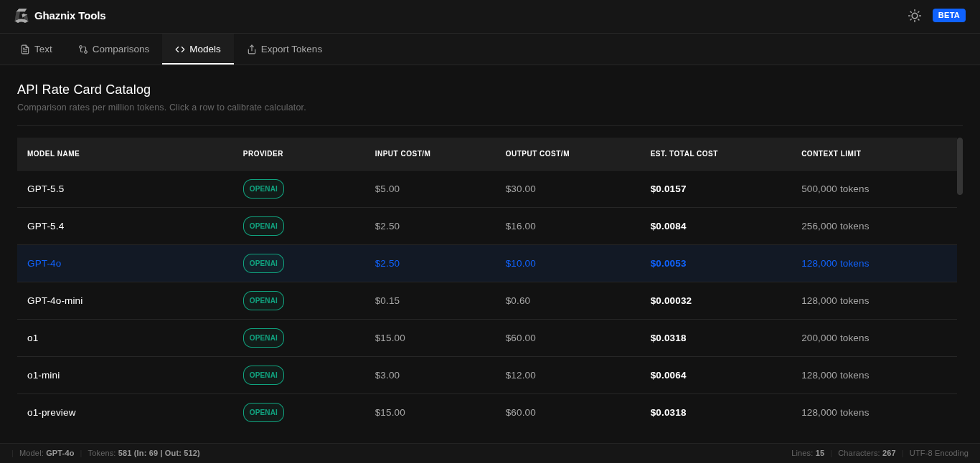The height and width of the screenshot is (463, 980).
Task: Click the 200,000 tokens context limit
Action: 835,338
